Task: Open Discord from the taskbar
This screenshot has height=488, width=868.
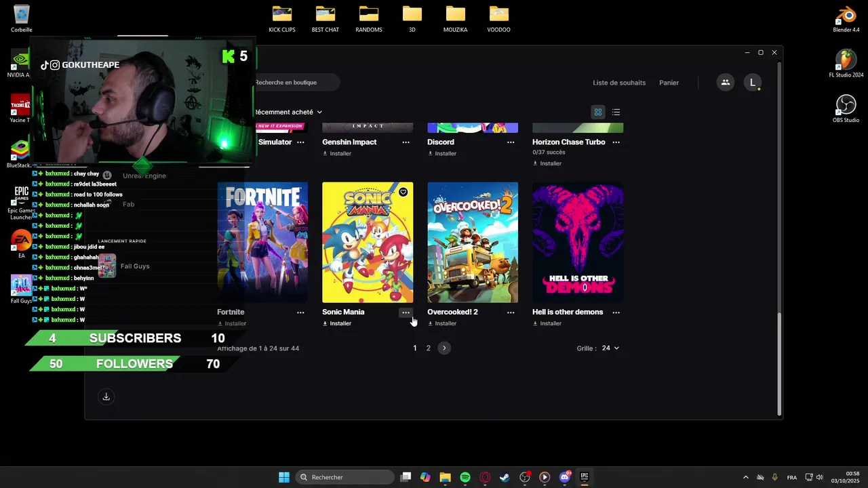Action: tap(565, 477)
